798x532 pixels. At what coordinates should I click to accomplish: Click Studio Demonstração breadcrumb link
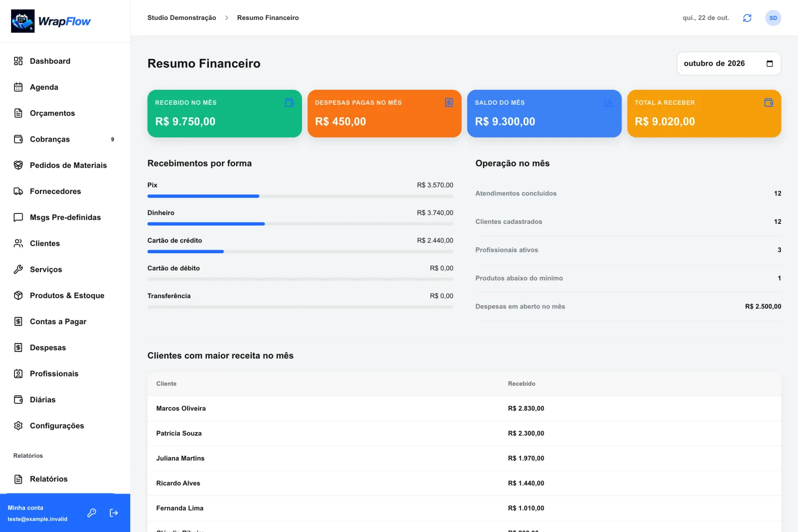(x=182, y=17)
